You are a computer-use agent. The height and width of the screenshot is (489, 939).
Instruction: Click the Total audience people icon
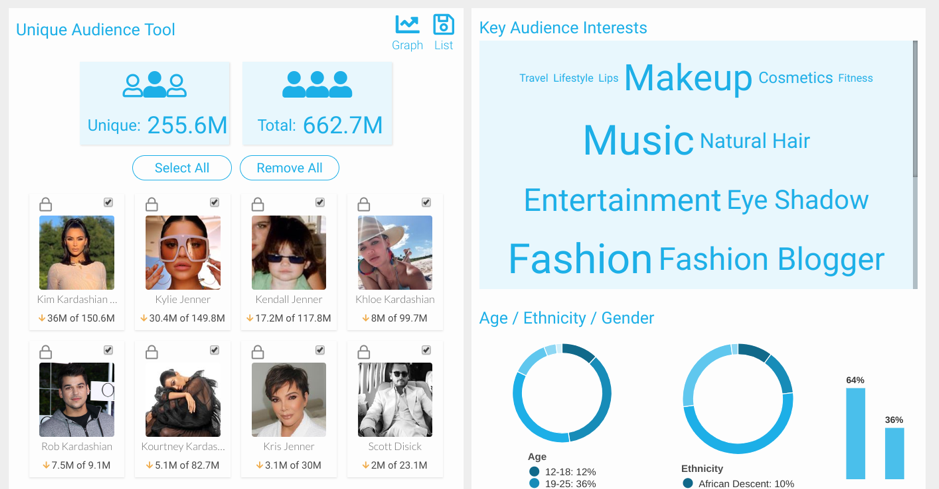point(317,84)
